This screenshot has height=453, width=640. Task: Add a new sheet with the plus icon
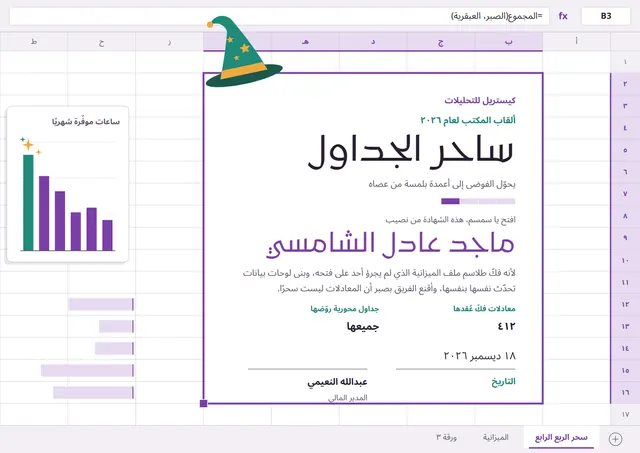coord(615,439)
